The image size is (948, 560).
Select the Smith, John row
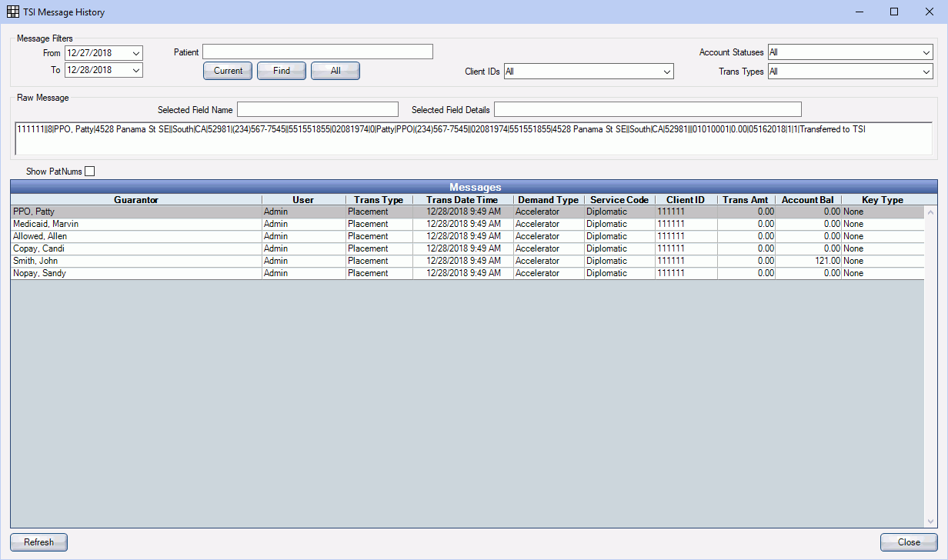(468, 261)
